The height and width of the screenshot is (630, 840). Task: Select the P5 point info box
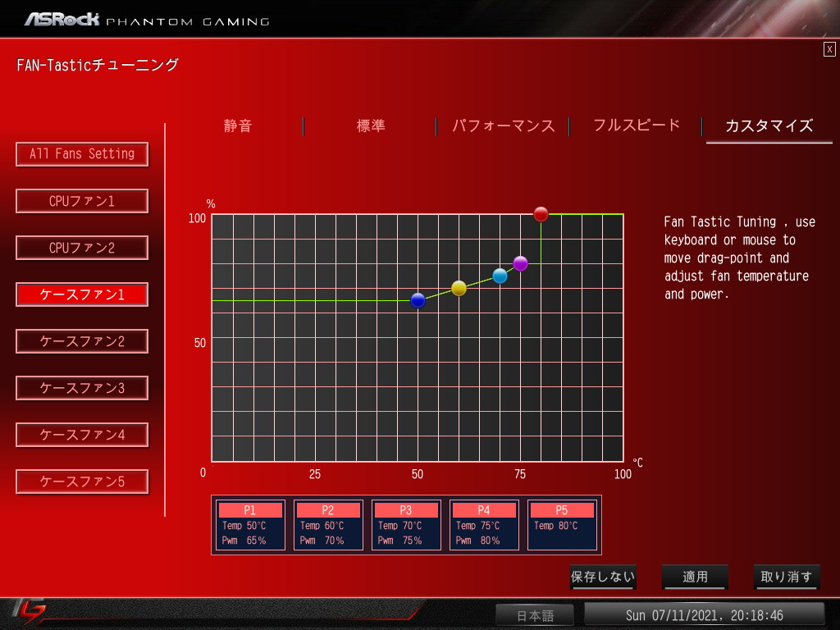562,525
